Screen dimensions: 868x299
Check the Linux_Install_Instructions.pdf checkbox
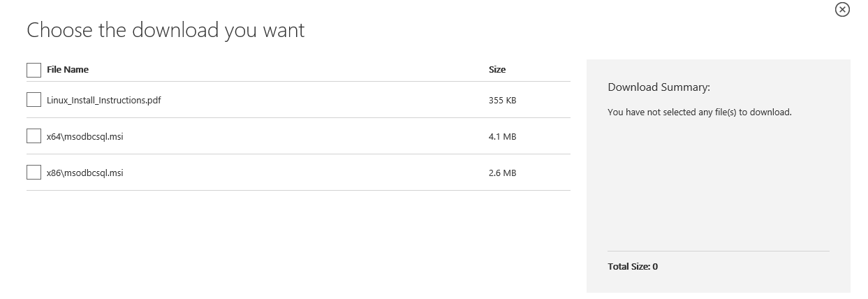34,100
